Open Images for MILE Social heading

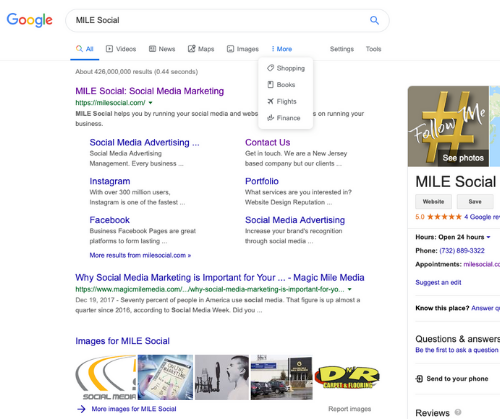(x=122, y=341)
